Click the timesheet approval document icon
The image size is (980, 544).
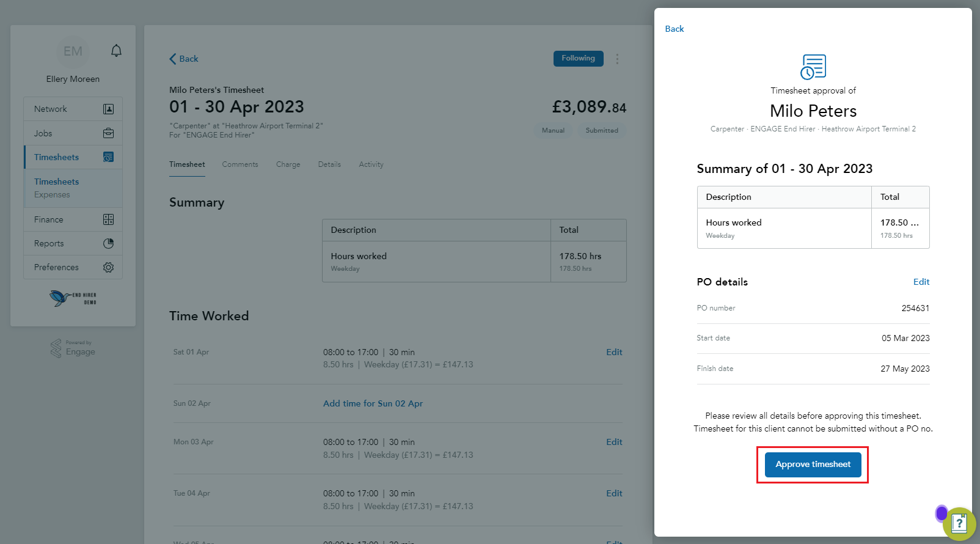click(813, 67)
